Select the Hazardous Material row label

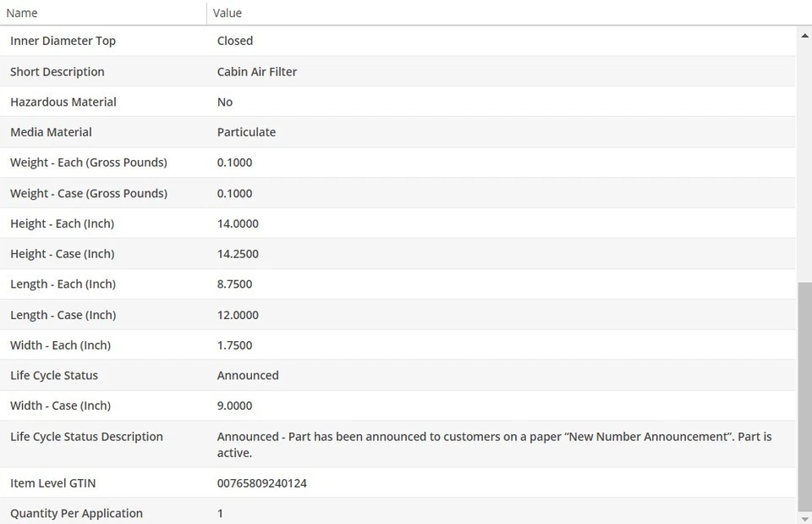tap(63, 102)
